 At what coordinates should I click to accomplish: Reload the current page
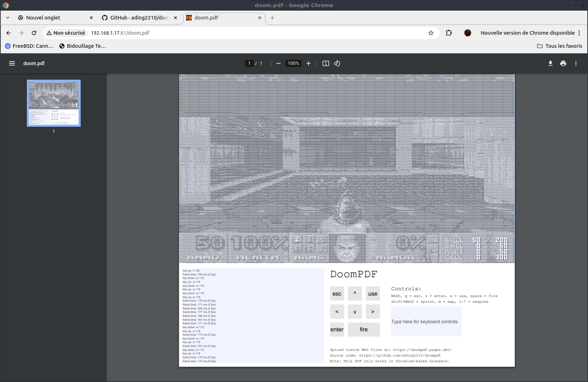(34, 33)
